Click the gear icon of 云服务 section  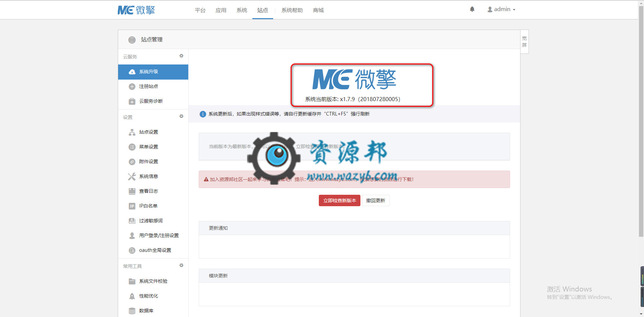pos(182,56)
